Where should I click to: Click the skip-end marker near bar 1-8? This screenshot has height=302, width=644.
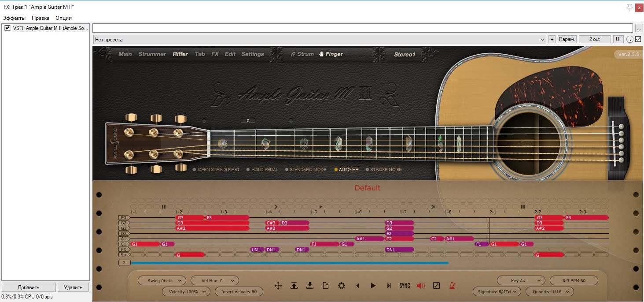pyautogui.click(x=434, y=206)
